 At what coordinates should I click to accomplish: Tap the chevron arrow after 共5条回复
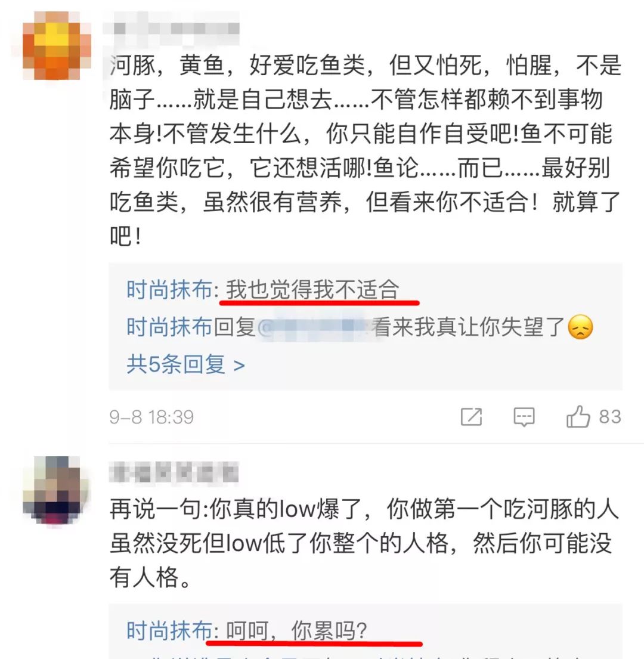tap(239, 366)
